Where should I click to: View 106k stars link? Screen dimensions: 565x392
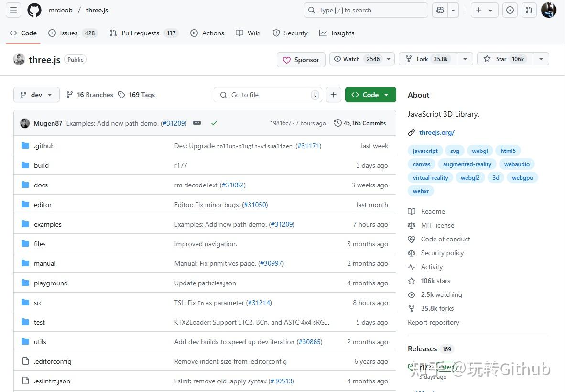click(x=430, y=281)
